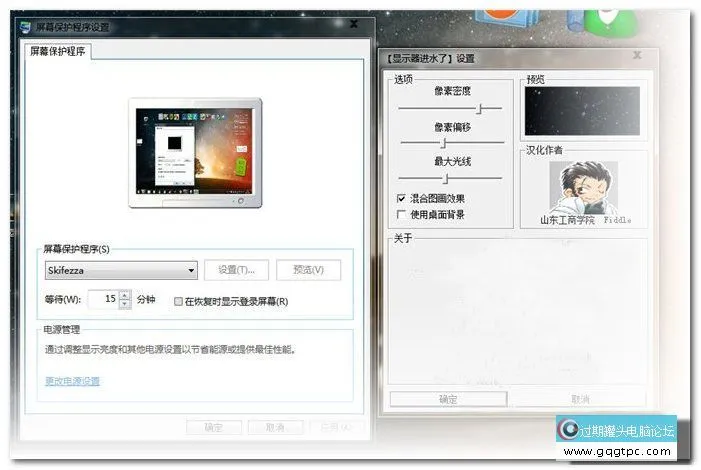Click the Screen Saver Settings title bar icon
The height and width of the screenshot is (470, 701).
[25, 26]
